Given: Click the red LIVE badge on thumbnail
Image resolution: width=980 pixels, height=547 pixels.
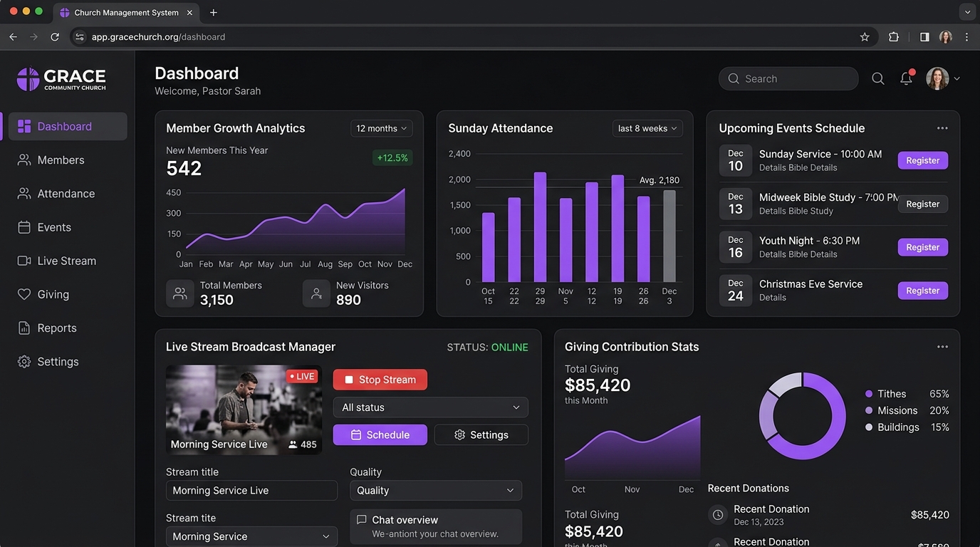Looking at the screenshot, I should click(x=303, y=376).
